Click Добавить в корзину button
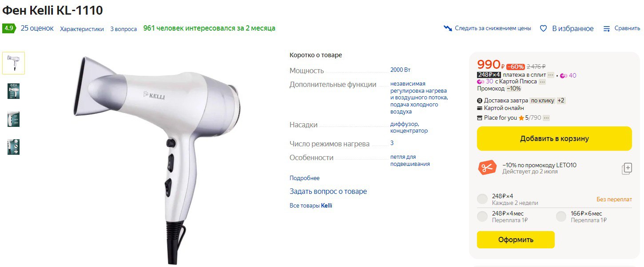Screen dimensions: 644x267 pos(554,138)
